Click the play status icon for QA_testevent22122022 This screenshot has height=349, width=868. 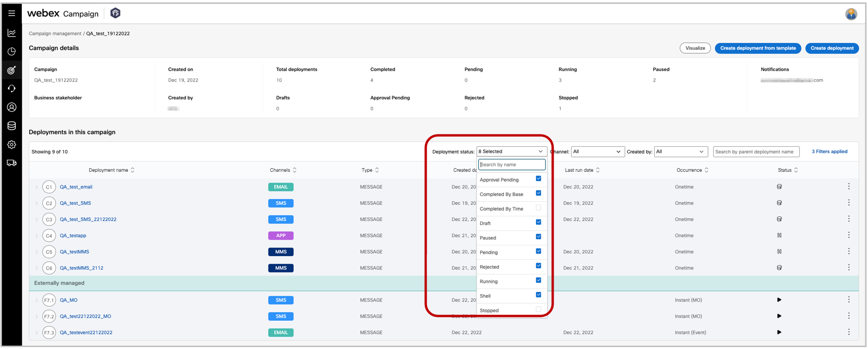click(x=779, y=332)
